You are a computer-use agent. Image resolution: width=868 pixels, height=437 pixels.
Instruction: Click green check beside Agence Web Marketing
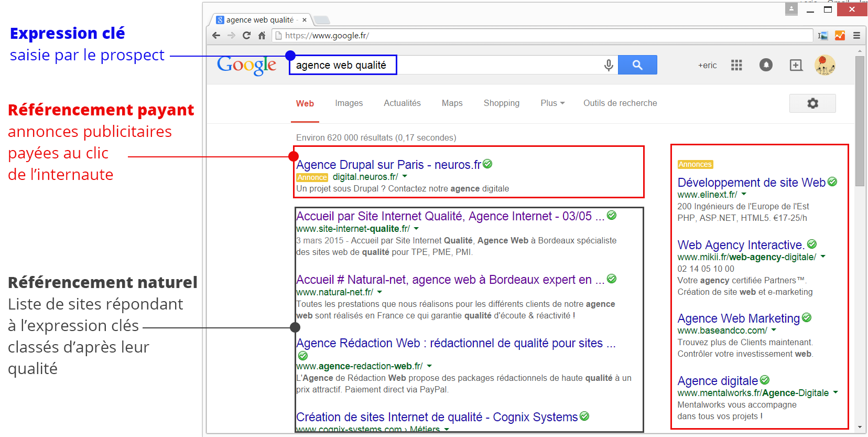coord(807,318)
